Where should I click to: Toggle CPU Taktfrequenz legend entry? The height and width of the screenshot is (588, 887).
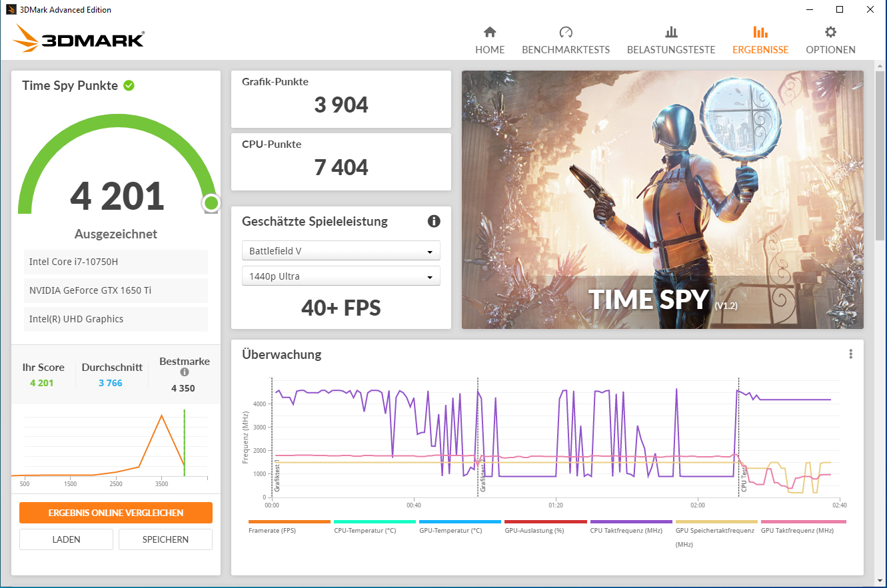[x=631, y=527]
